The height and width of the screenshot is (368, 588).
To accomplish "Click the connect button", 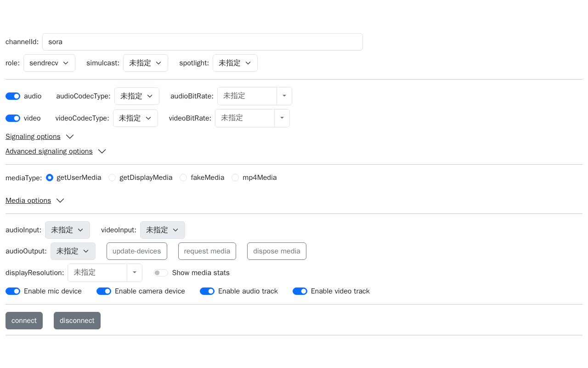I will (24, 321).
